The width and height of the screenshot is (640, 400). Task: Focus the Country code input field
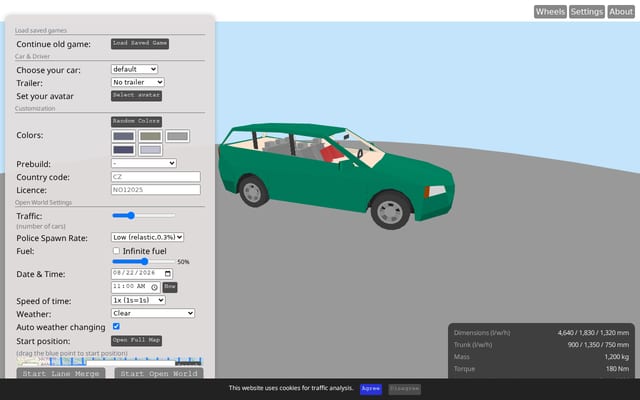coord(156,177)
